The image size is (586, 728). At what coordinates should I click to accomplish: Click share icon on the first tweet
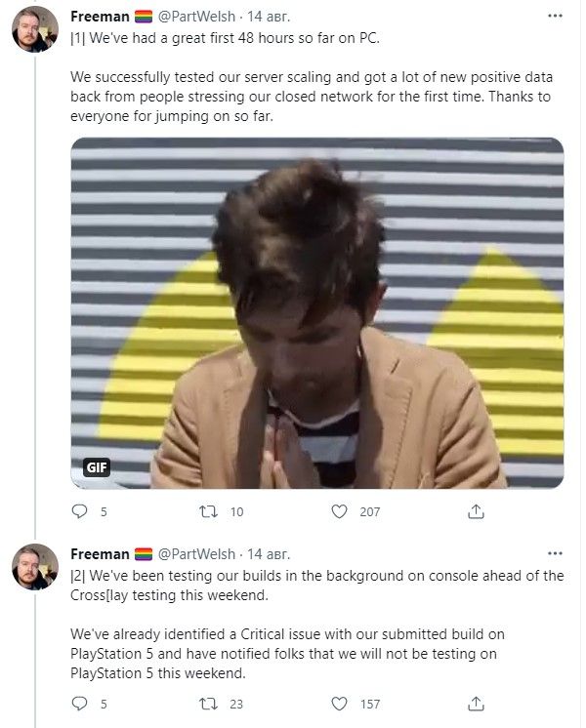pos(476,511)
